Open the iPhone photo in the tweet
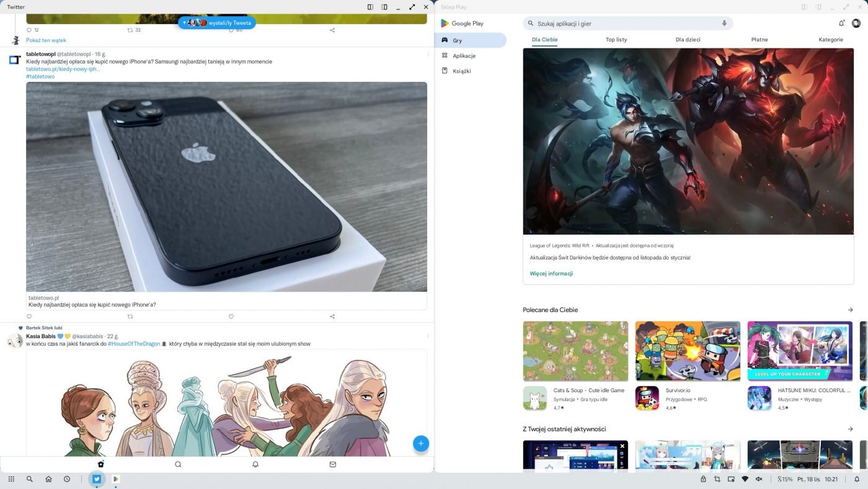868x489 pixels. coord(226,187)
